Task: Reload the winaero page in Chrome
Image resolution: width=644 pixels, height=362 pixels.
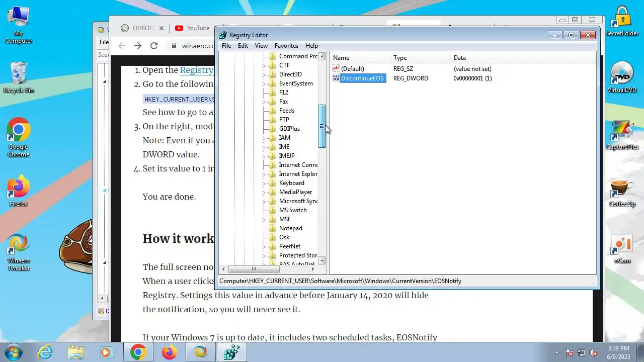Action: 154,46
